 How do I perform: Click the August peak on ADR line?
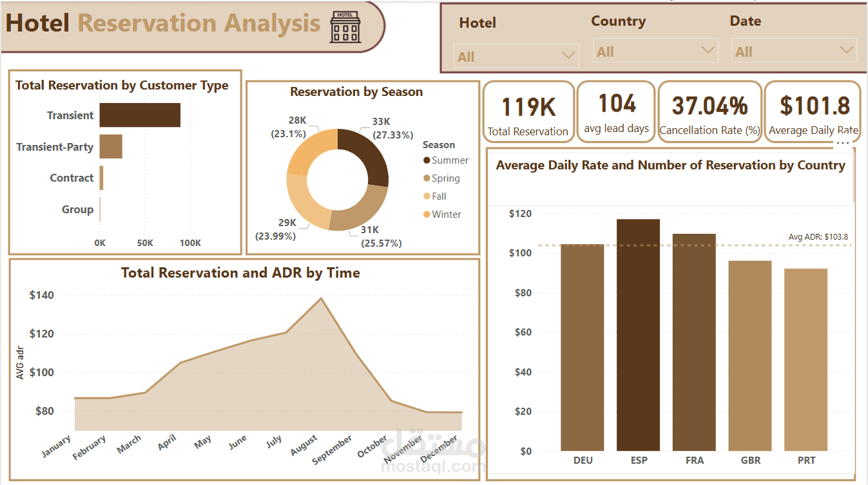coord(320,298)
